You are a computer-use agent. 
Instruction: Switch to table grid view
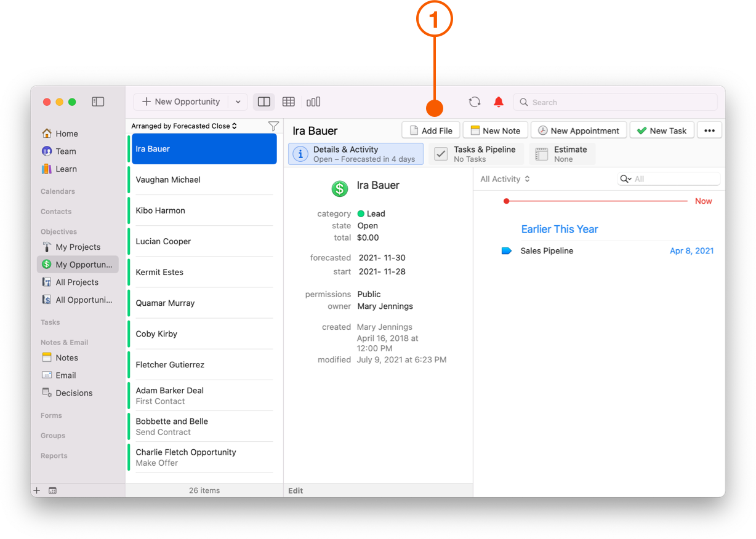[x=289, y=102]
